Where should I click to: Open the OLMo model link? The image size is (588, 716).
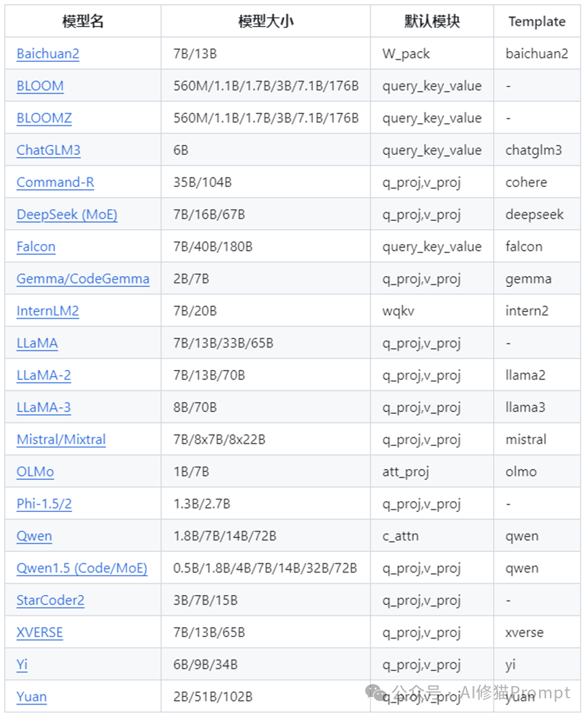pyautogui.click(x=35, y=472)
